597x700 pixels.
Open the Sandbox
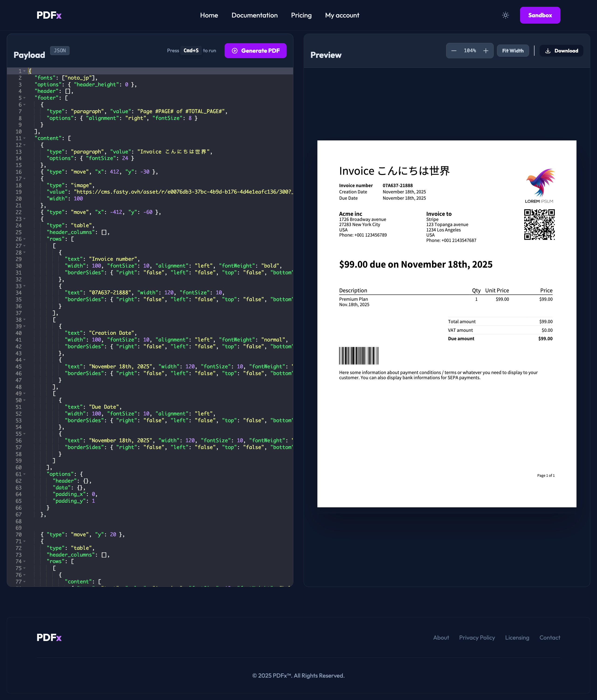pos(540,15)
